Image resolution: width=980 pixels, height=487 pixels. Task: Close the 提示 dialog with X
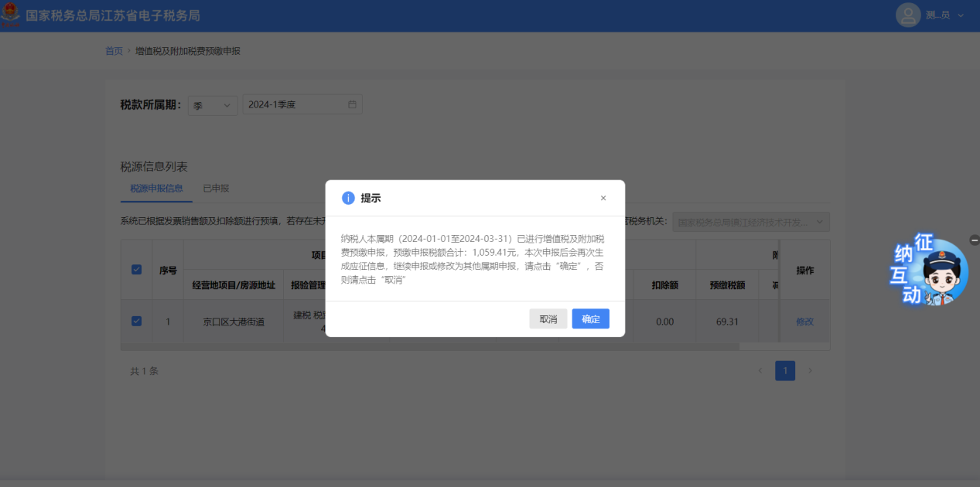point(603,198)
